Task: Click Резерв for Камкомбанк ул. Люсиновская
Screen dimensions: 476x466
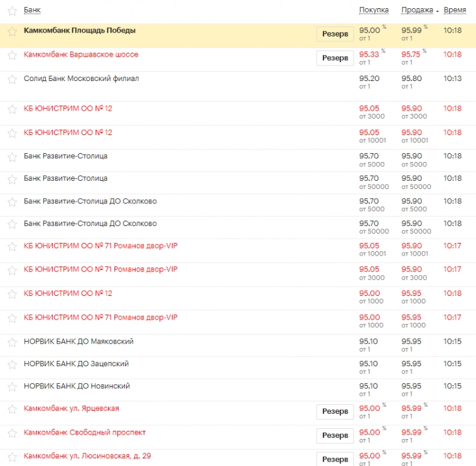Action: tap(335, 459)
